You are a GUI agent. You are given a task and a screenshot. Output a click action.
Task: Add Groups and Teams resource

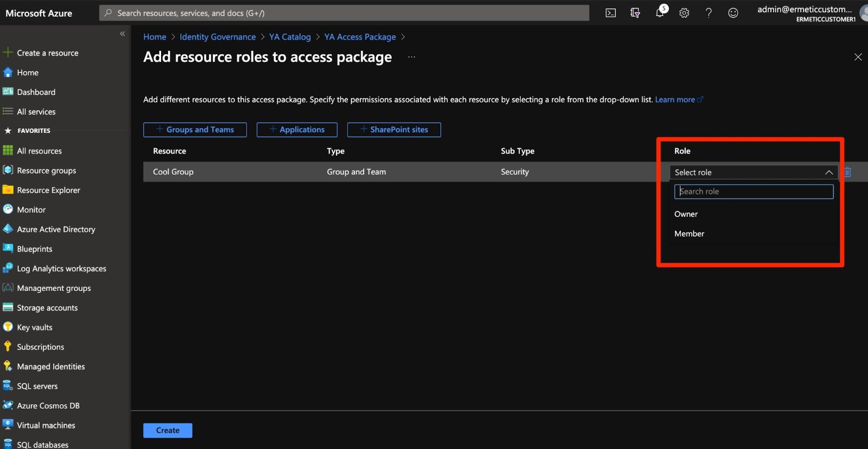pyautogui.click(x=195, y=129)
